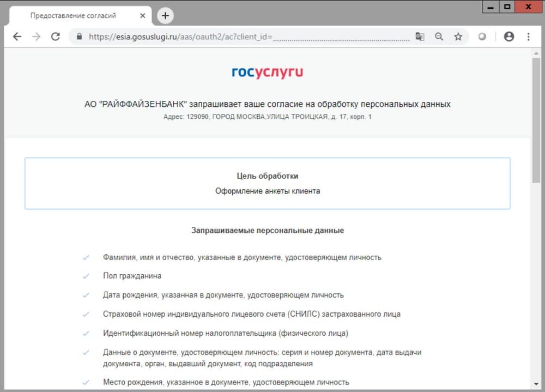
Task: Click the Дата рождения item
Action: tap(223, 295)
